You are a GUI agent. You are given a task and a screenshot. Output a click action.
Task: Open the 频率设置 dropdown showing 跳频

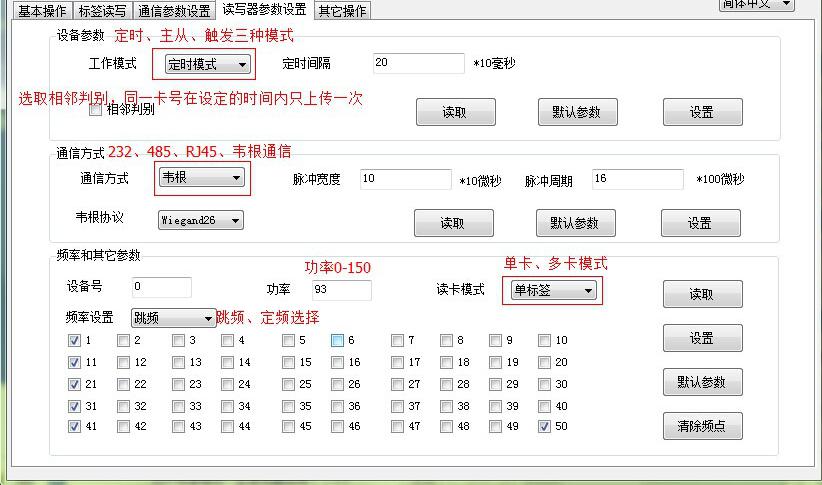173,318
